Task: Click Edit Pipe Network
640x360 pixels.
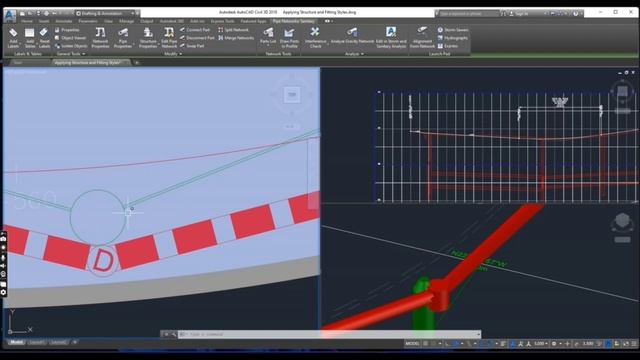Action: (169, 38)
